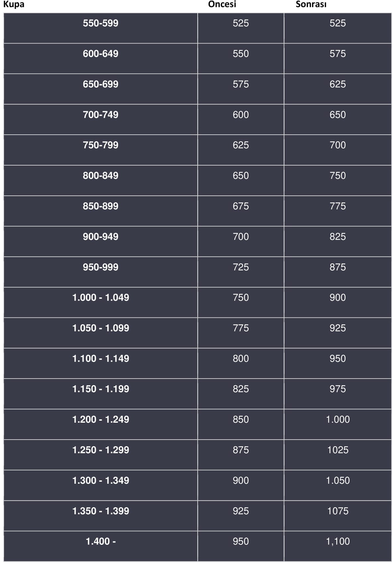This screenshot has height=566, width=392.
Task: Click the 1.100 - 1.149 row label
Action: tap(100, 359)
